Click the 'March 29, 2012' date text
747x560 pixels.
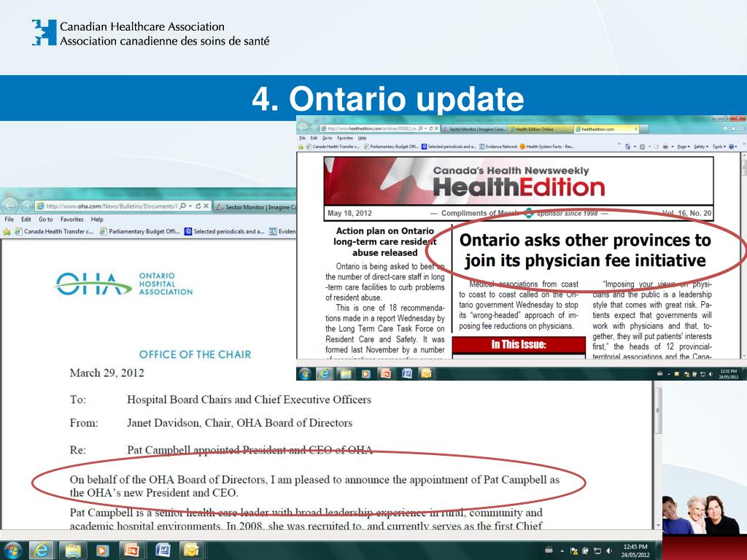coord(107,373)
